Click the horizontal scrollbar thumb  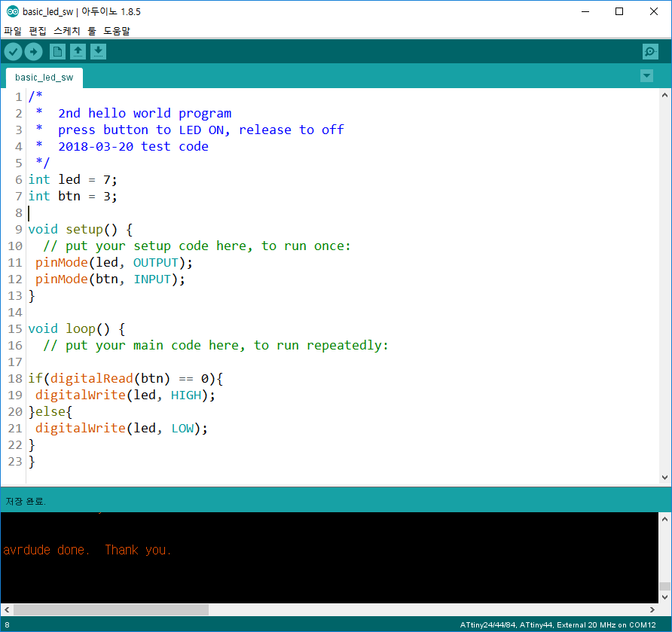click(111, 609)
